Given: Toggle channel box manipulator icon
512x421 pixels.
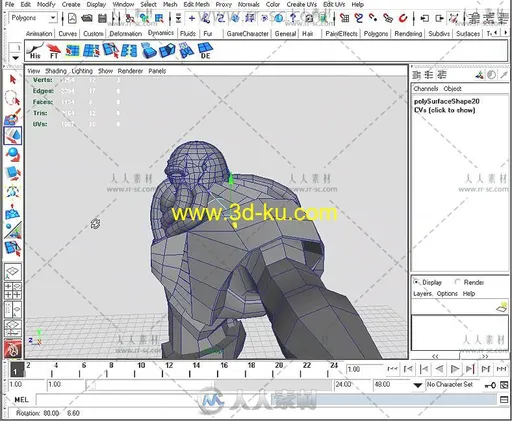Looking at the screenshot, I should [x=479, y=75].
